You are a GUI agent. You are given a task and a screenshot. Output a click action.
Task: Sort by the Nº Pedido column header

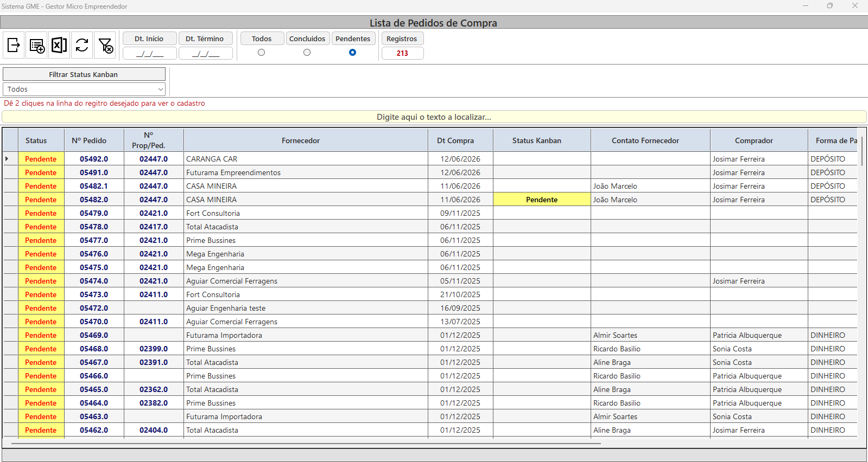[x=94, y=140]
